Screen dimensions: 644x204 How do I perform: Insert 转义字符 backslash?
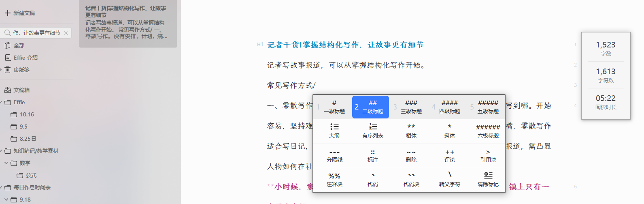pos(449,180)
